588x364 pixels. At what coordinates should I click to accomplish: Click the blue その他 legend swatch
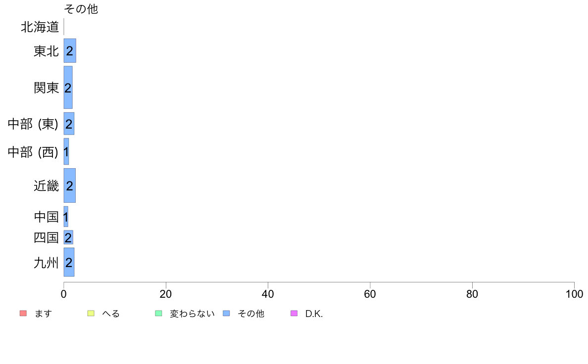[226, 314]
